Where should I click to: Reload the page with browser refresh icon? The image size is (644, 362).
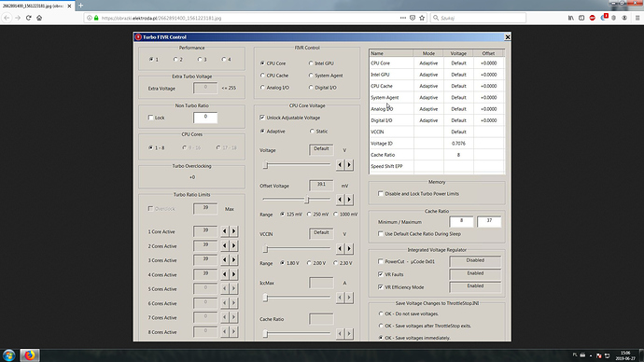pos(28,18)
